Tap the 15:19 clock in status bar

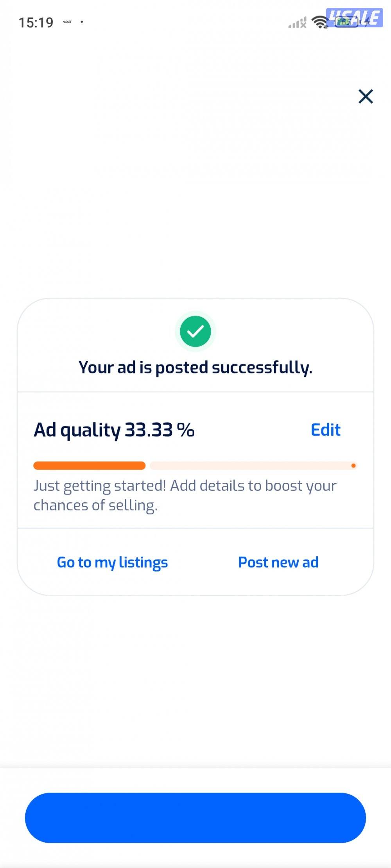click(36, 23)
